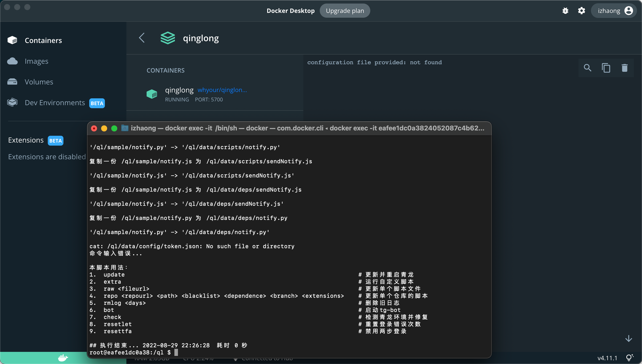Viewport: 642px width, 364px height.
Task: Go back using the left chevron
Action: [x=142, y=38]
